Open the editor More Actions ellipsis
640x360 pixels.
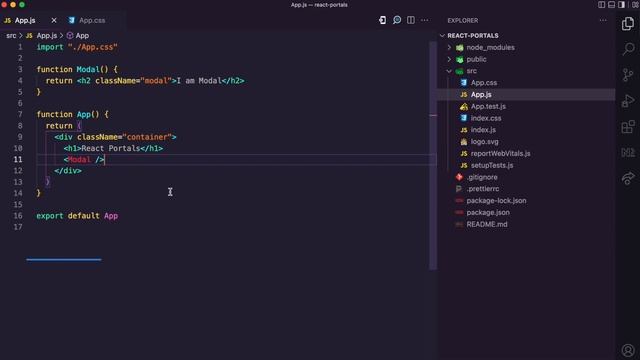click(424, 20)
